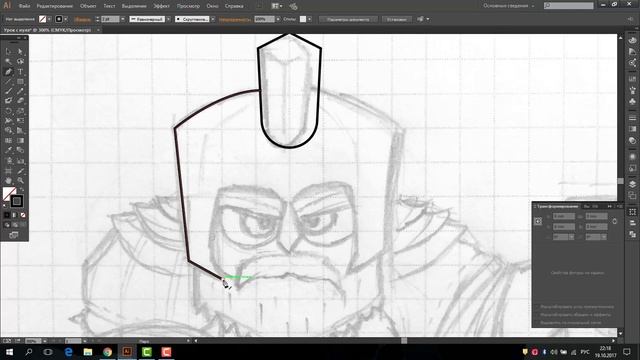Set paint mode to Gradient in toolbox
Image resolution: width=640 pixels, height=360 pixels.
pos(15,215)
